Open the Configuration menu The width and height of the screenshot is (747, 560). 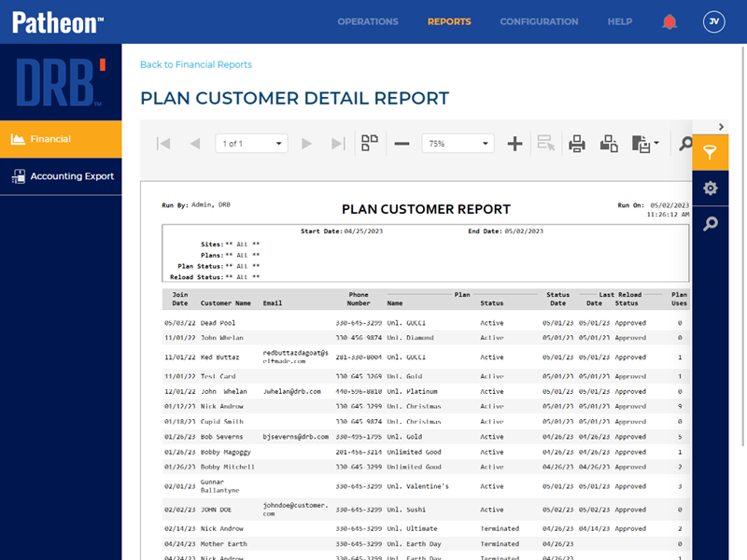pos(539,21)
